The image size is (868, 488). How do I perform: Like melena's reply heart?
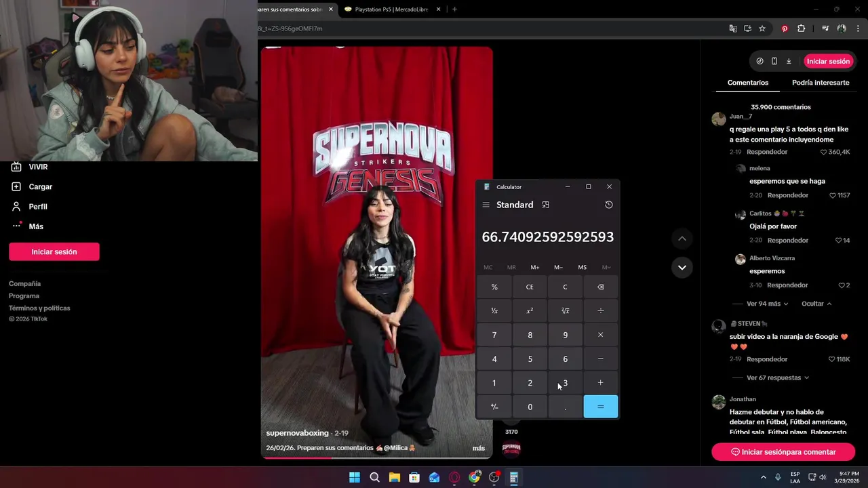[833, 195]
